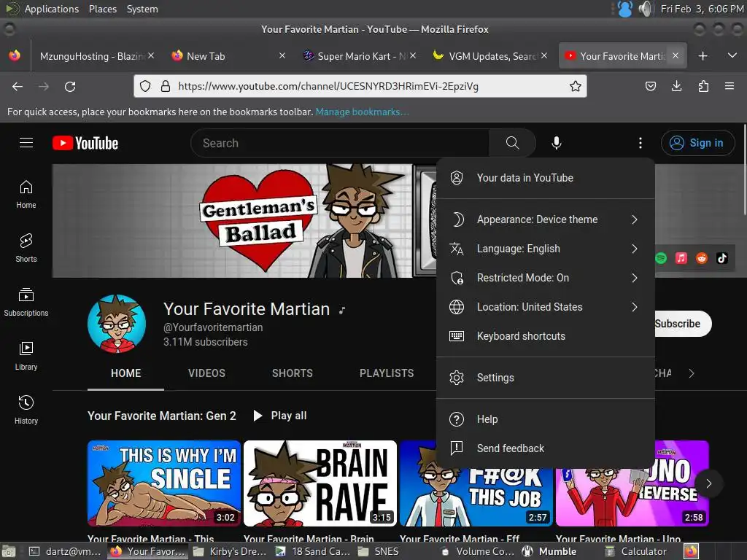This screenshot has width=747, height=560.
Task: Click the Manage bookmarks link
Action: coord(362,112)
